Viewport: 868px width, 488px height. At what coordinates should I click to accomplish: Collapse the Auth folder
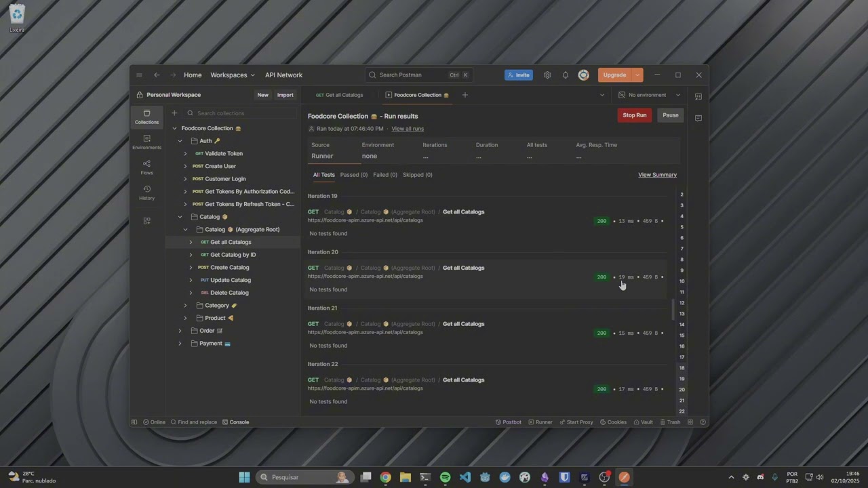coord(180,141)
